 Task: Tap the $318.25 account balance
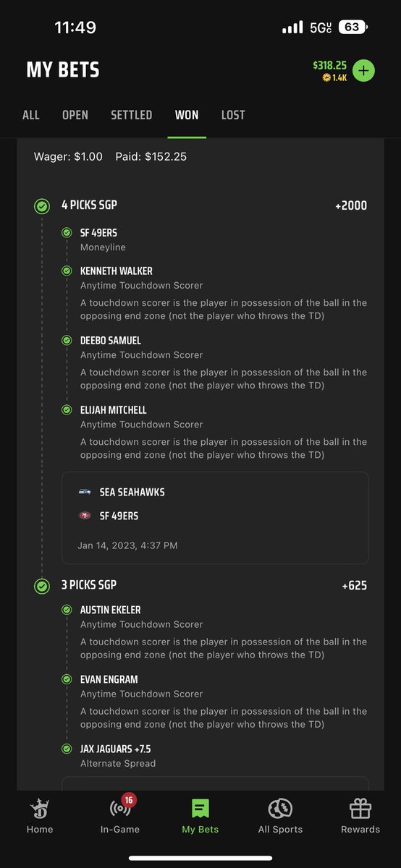pos(330,65)
